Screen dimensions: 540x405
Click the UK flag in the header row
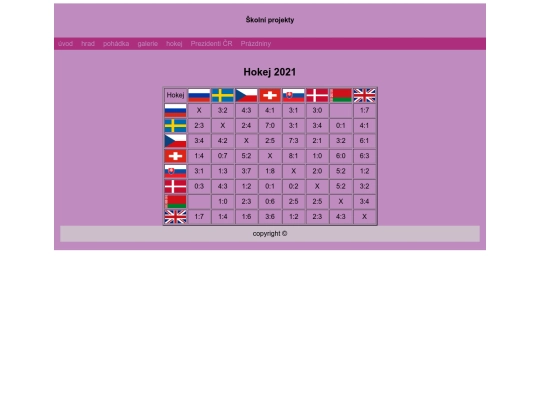pyautogui.click(x=364, y=95)
